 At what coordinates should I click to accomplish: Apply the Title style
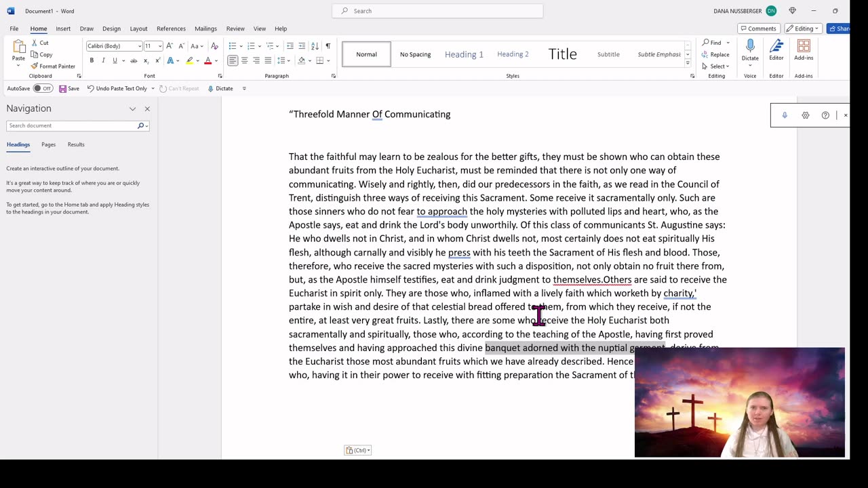click(x=562, y=54)
